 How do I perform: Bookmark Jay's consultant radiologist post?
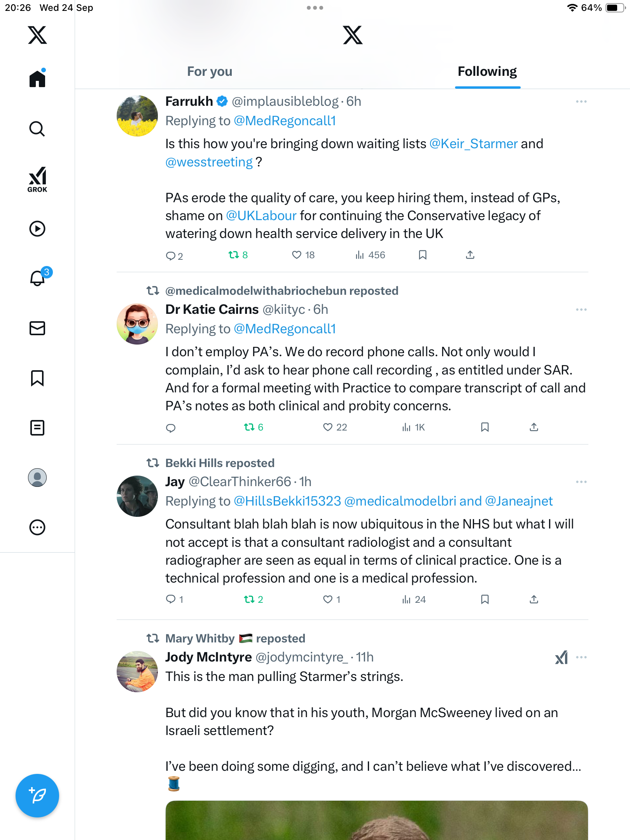[x=485, y=600]
